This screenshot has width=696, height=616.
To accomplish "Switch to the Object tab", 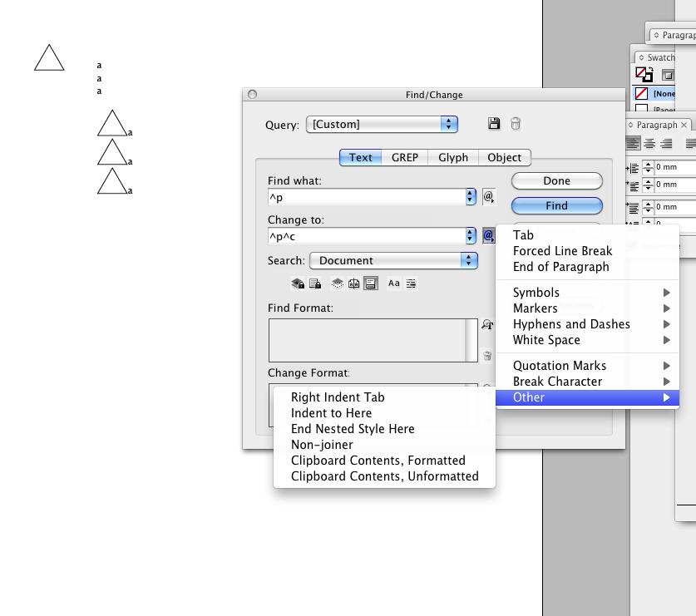I will [504, 158].
